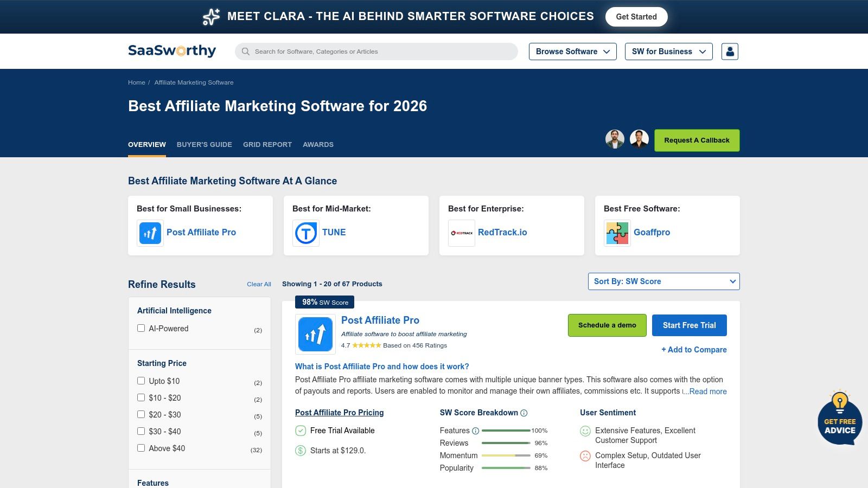Click the info icon beside SW Score Breakdown
The height and width of the screenshot is (488, 868).
[x=524, y=413]
